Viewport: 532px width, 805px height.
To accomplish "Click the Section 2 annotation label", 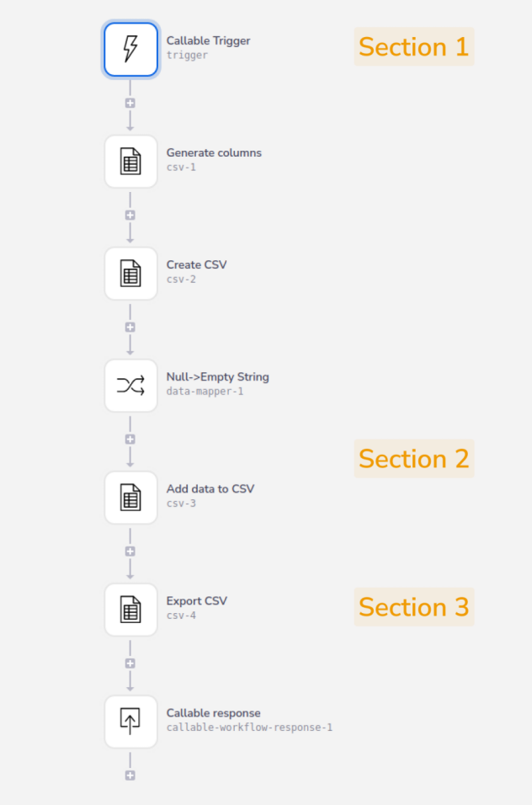I will (x=413, y=459).
